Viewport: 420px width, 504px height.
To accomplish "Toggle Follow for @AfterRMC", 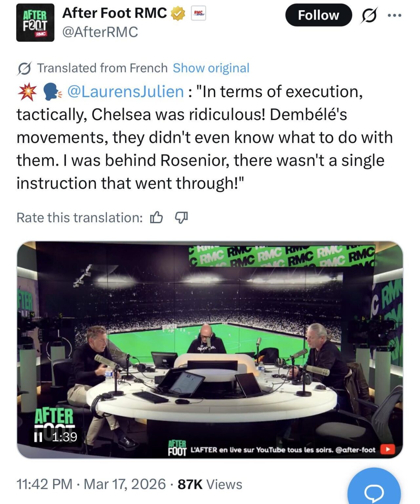I will (318, 15).
